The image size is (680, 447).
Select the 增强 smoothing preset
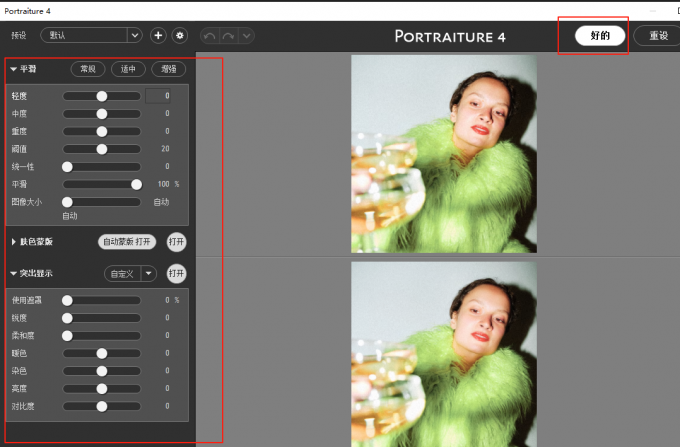click(x=168, y=70)
